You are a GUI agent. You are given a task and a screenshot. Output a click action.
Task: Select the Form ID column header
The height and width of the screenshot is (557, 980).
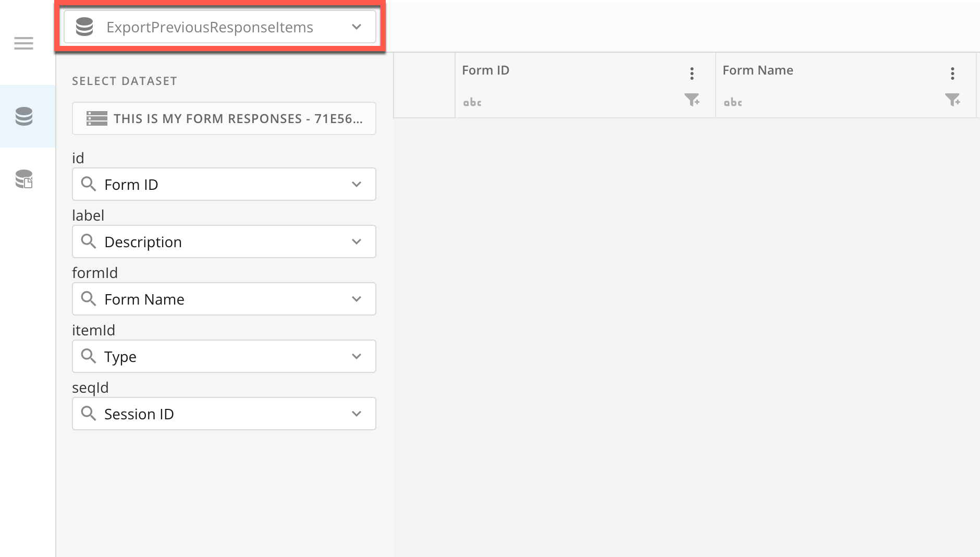485,70
